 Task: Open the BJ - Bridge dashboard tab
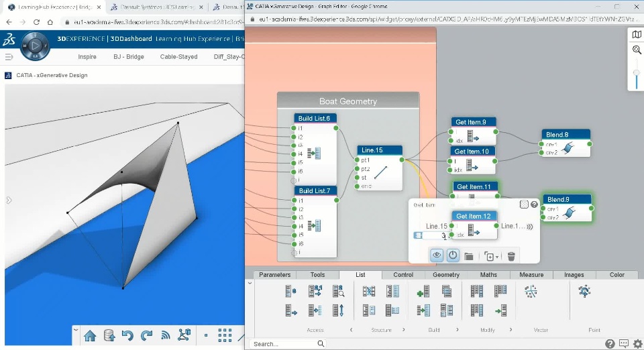point(129,56)
